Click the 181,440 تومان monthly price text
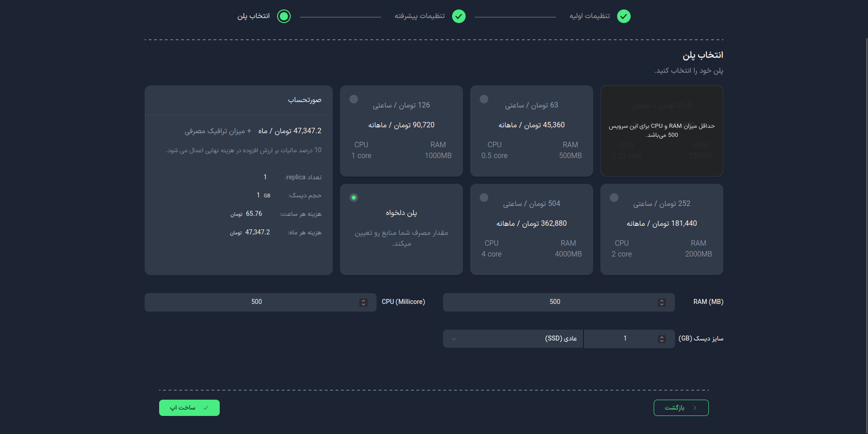The image size is (868, 434). pyautogui.click(x=662, y=224)
